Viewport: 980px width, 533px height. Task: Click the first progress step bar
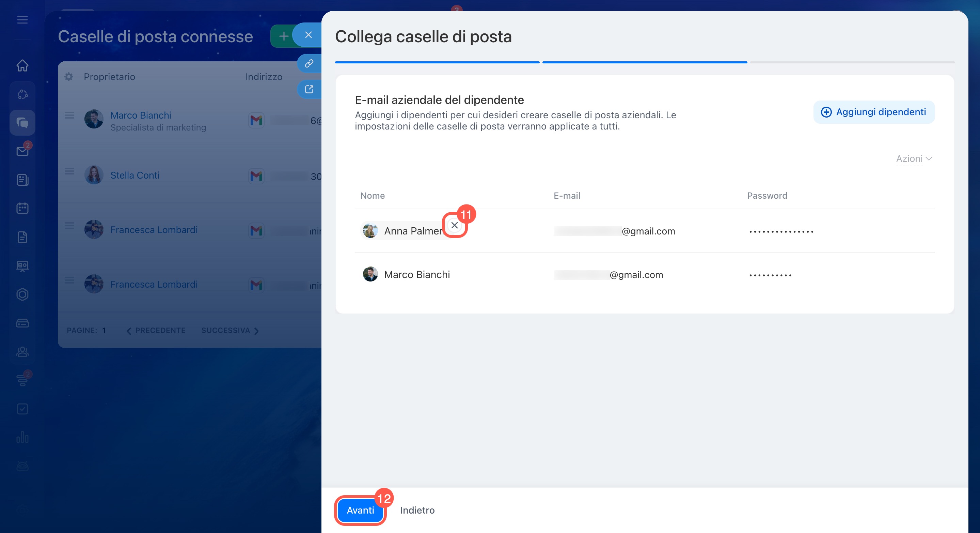point(437,62)
